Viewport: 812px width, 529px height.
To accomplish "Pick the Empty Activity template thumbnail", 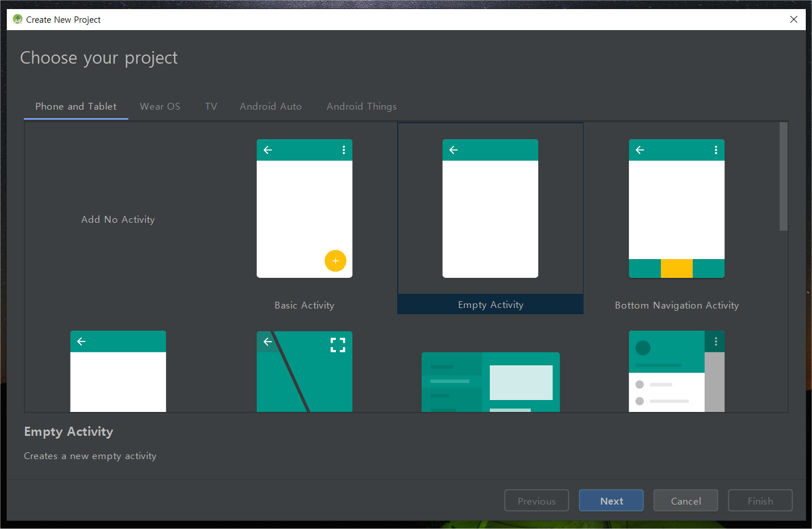I will 490,209.
